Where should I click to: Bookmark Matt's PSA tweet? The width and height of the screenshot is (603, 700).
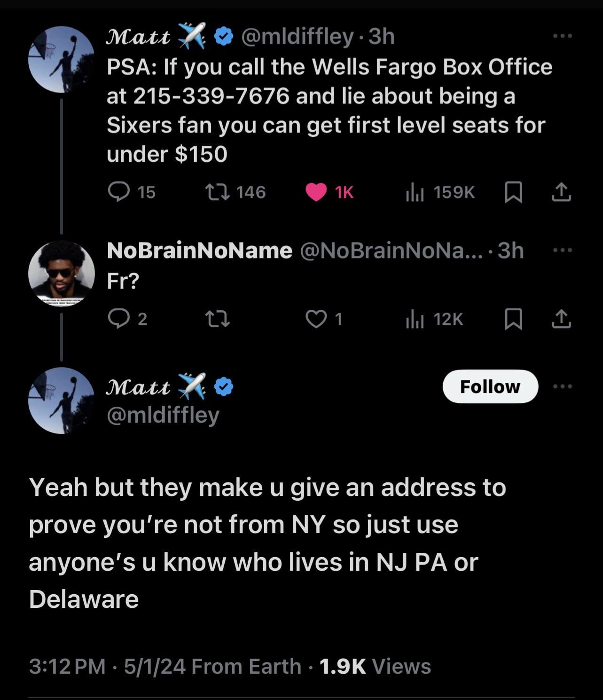513,192
